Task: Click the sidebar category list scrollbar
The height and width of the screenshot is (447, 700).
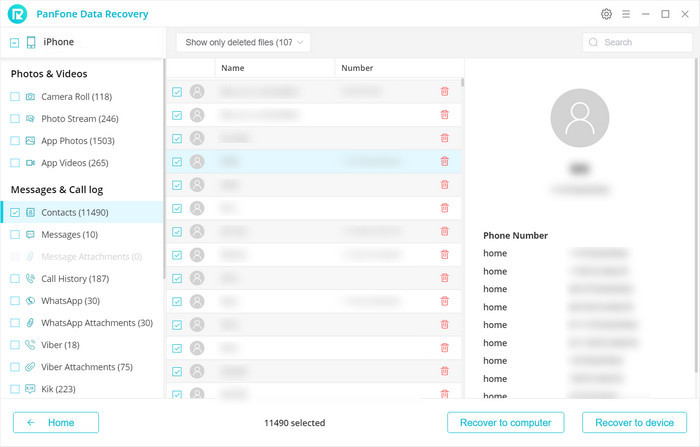Action: pyautogui.click(x=164, y=170)
